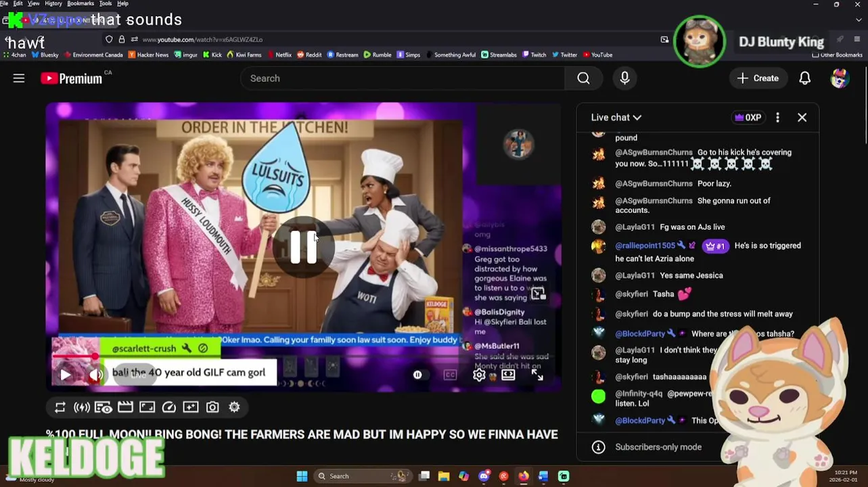Open the Reddit bookmark
This screenshot has height=487, width=868.
point(309,55)
